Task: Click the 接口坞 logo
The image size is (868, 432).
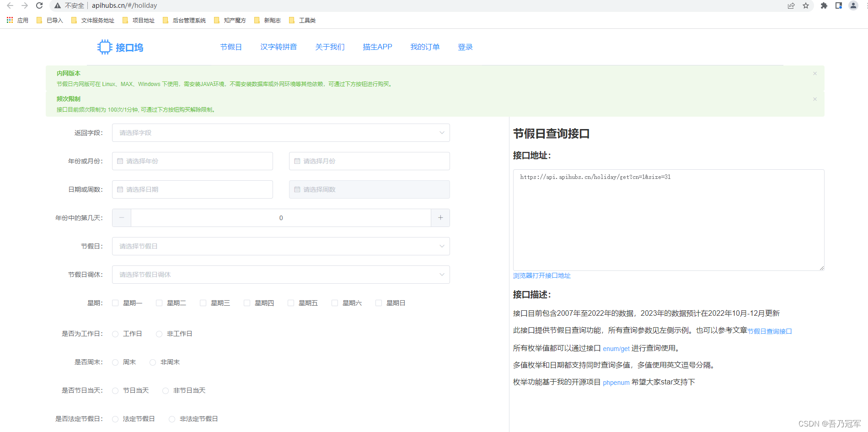Action: (x=120, y=47)
